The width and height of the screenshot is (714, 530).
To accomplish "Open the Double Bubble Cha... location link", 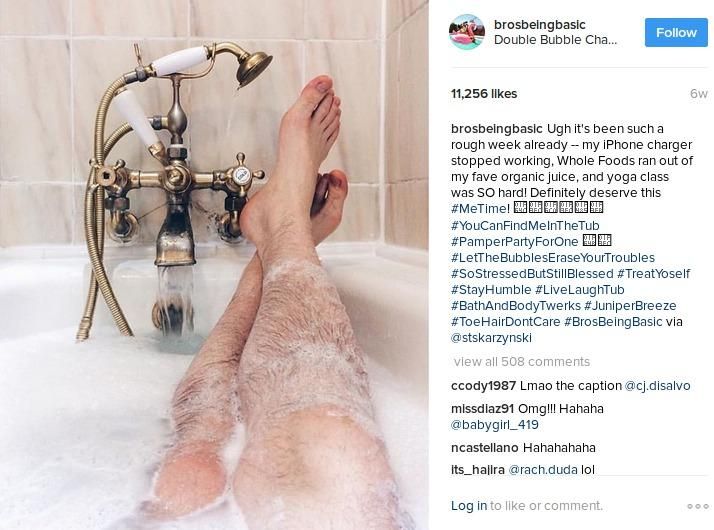I will pyautogui.click(x=556, y=40).
